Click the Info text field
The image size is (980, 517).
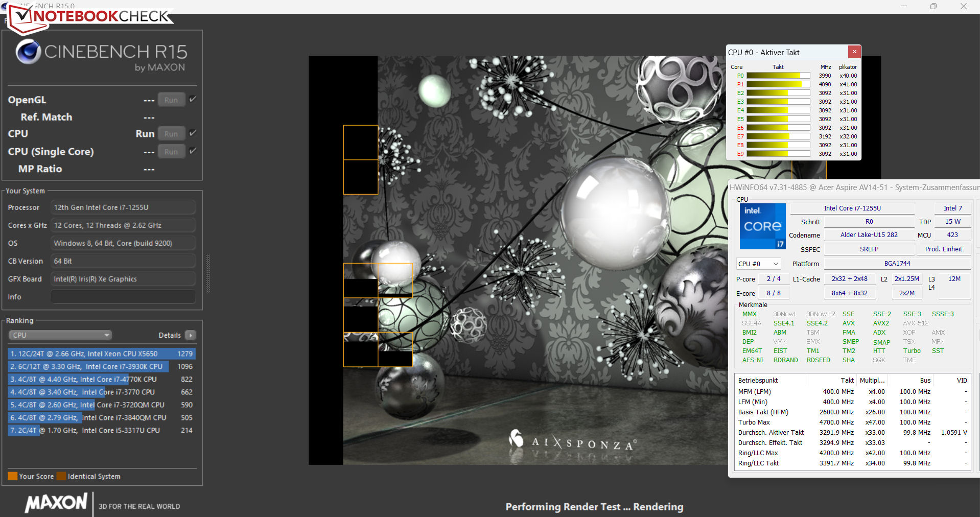(x=123, y=297)
